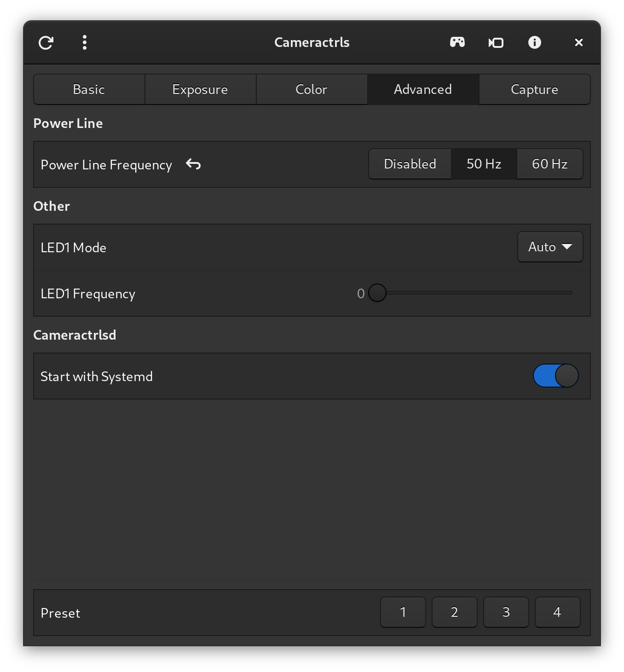Screen dimensions: 624x672
Task: Load preset 1
Action: pyautogui.click(x=403, y=612)
